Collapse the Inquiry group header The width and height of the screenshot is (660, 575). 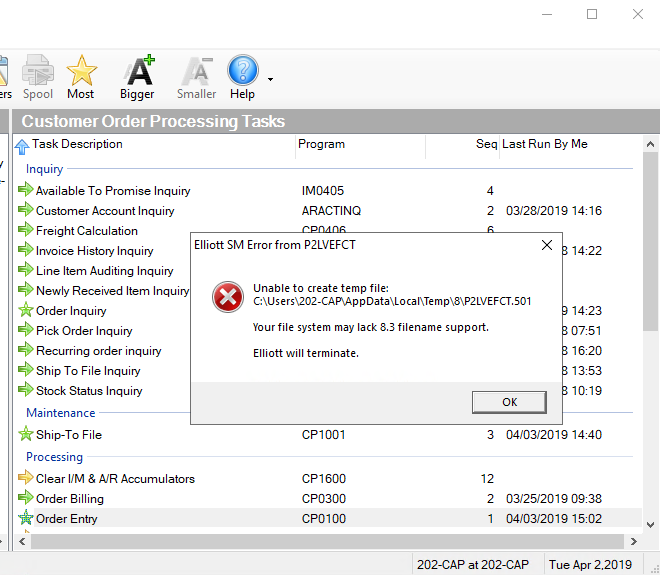click(x=45, y=169)
